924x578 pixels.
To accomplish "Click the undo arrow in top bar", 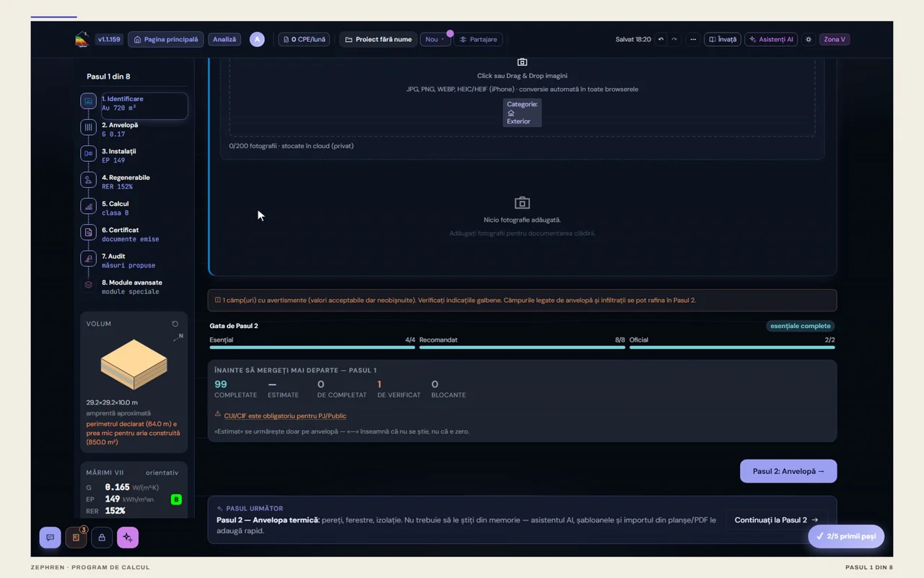I will pos(661,40).
